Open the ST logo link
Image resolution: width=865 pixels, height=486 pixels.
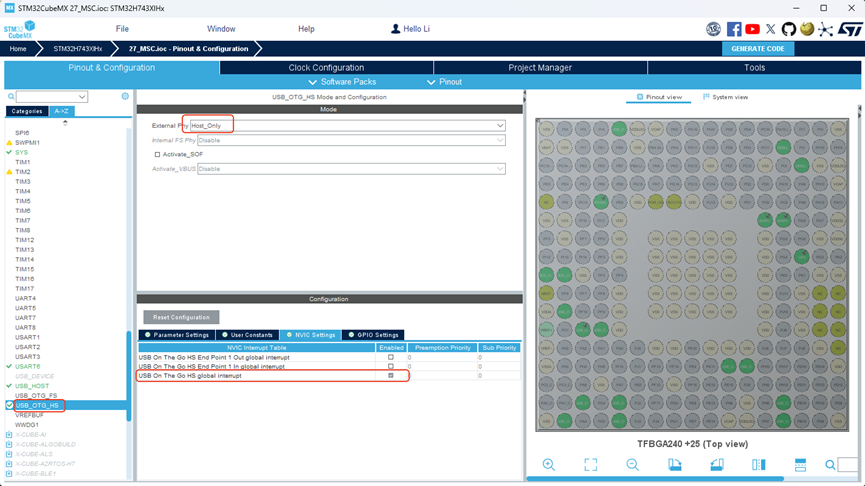click(850, 29)
